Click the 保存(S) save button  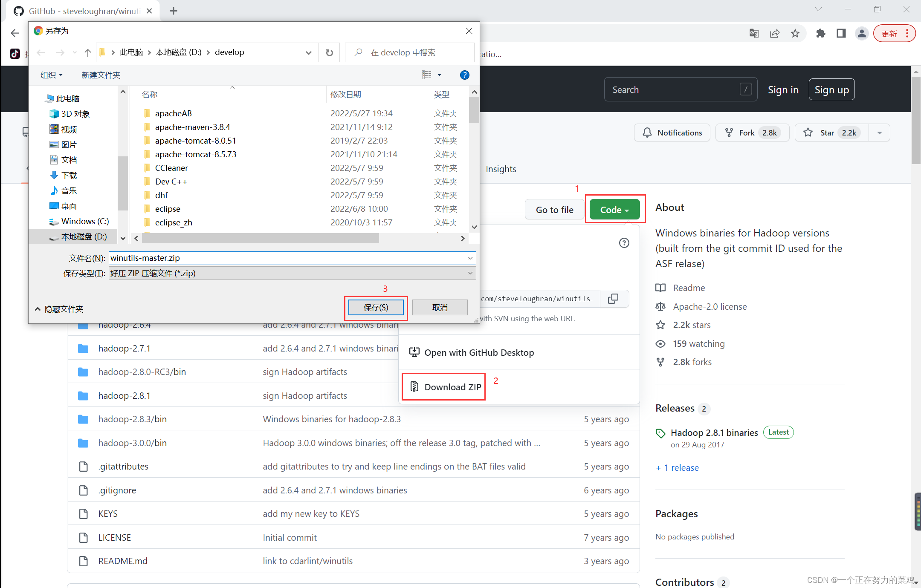pyautogui.click(x=376, y=308)
